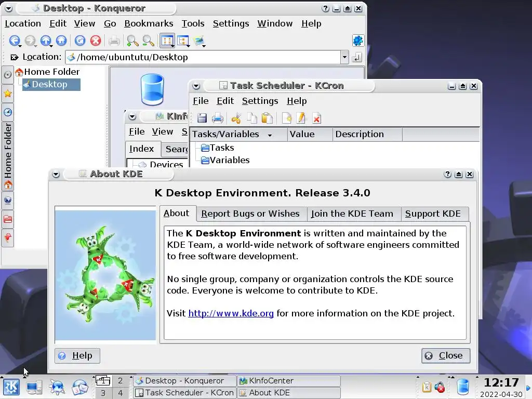Open the History clock sidebar tab

[x=8, y=112]
